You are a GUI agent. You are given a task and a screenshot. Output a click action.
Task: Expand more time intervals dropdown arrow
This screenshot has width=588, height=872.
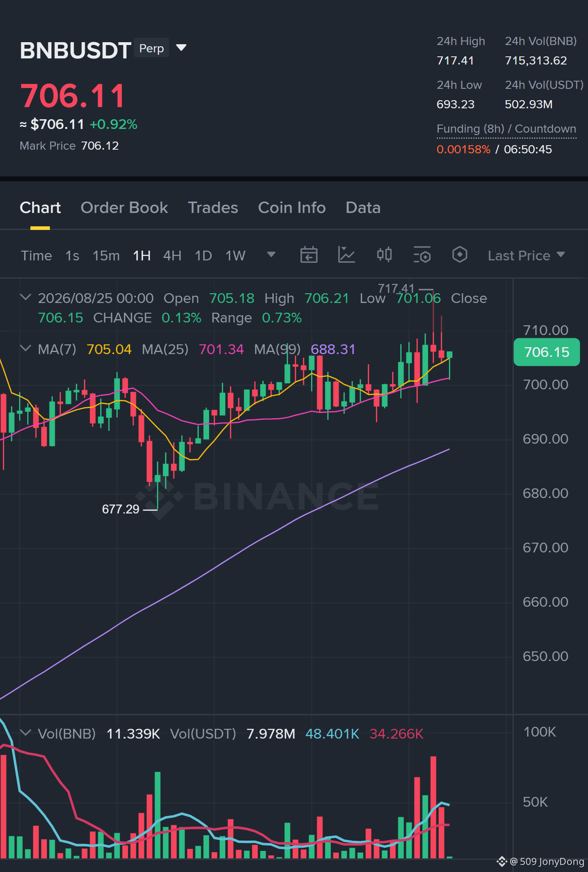click(x=271, y=255)
